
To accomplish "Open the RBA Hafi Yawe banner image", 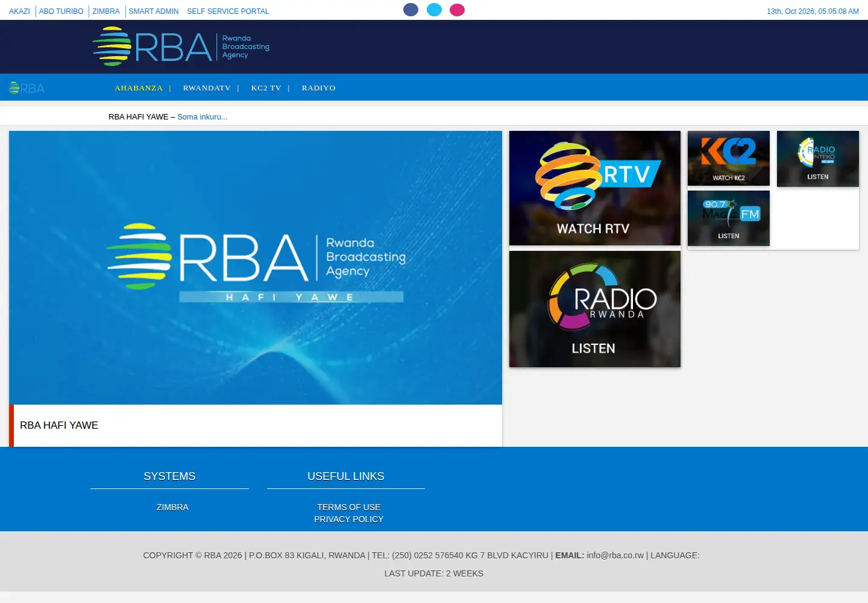I will [256, 268].
